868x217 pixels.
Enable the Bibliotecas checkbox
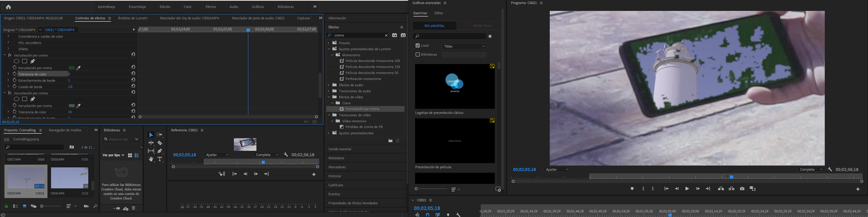(417, 54)
